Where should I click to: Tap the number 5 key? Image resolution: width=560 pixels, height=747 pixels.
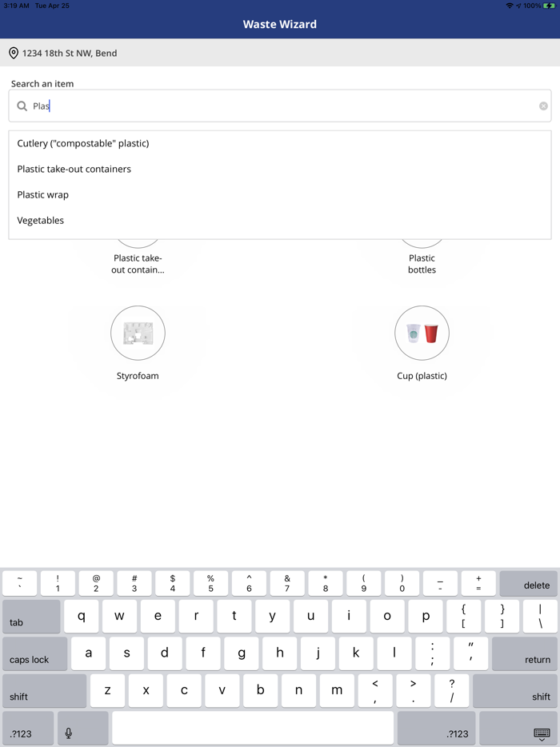(x=210, y=584)
